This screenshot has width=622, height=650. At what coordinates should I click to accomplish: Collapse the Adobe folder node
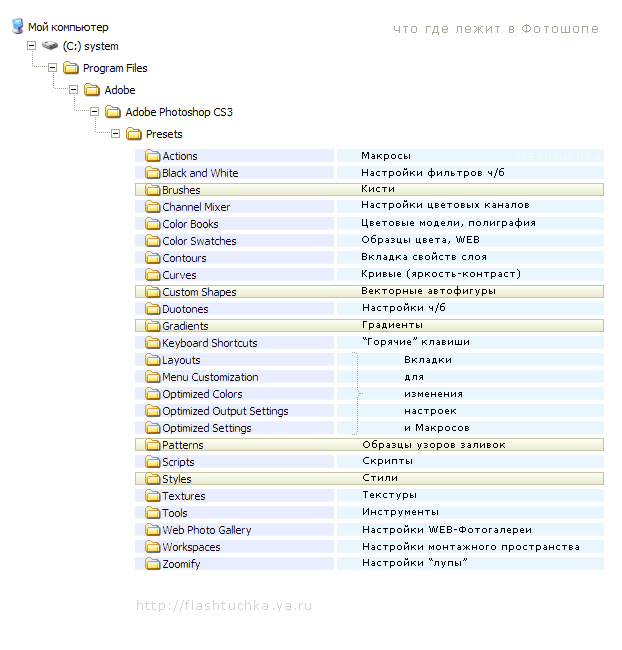[73, 90]
